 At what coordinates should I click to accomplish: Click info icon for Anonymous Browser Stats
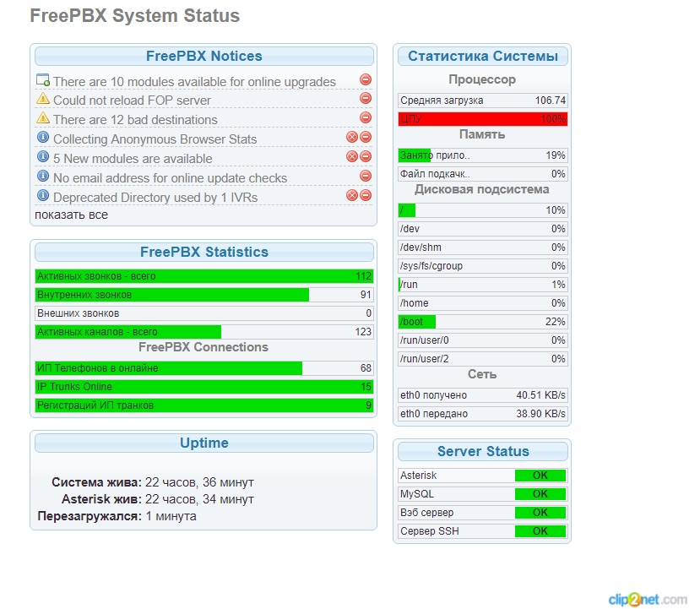pyautogui.click(x=43, y=138)
